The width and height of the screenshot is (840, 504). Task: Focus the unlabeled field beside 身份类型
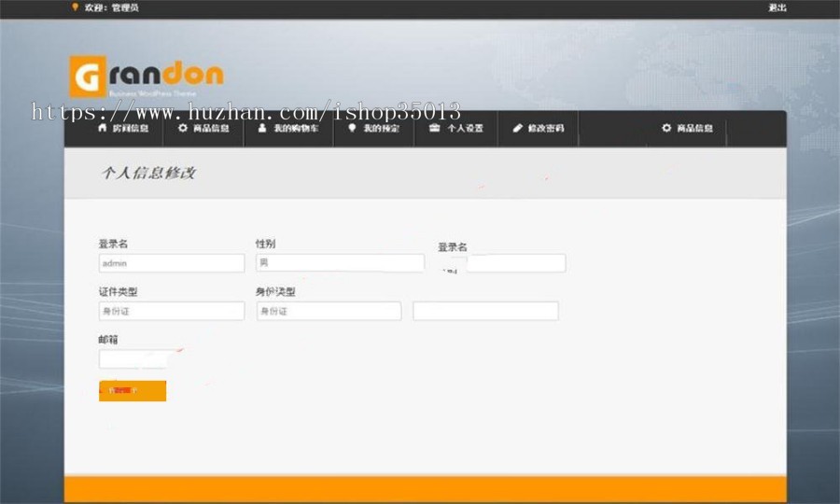tap(486, 311)
